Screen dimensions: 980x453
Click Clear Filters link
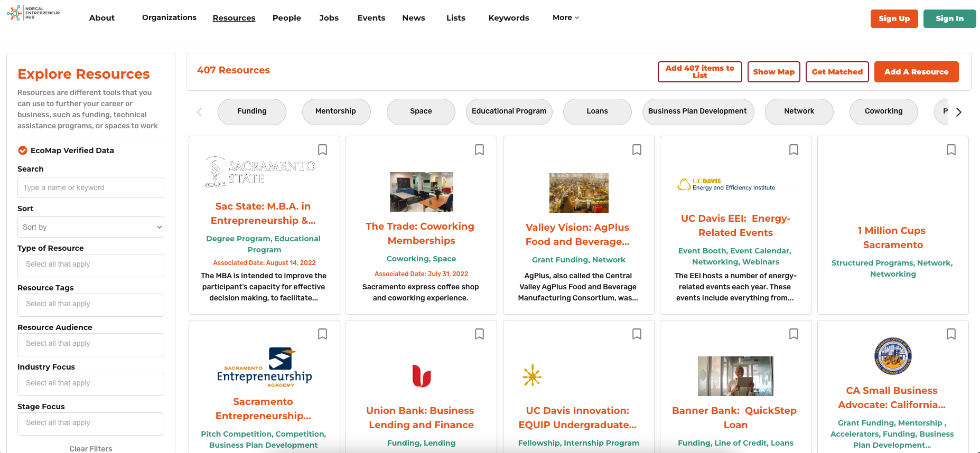pyautogui.click(x=91, y=449)
